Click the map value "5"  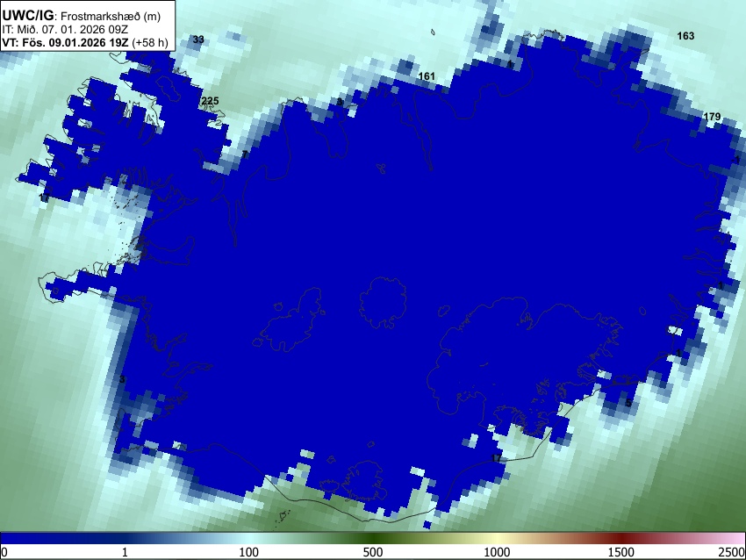click(628, 403)
